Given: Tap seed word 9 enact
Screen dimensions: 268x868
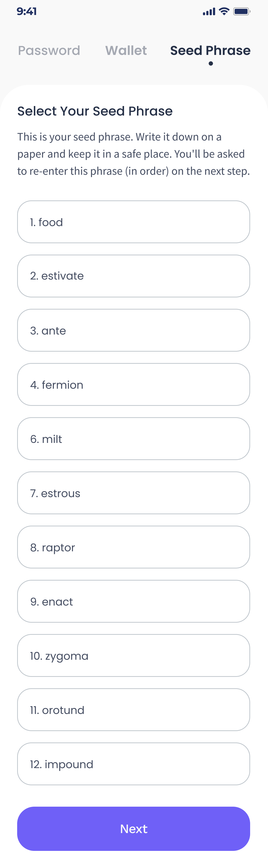Looking at the screenshot, I should point(134,601).
